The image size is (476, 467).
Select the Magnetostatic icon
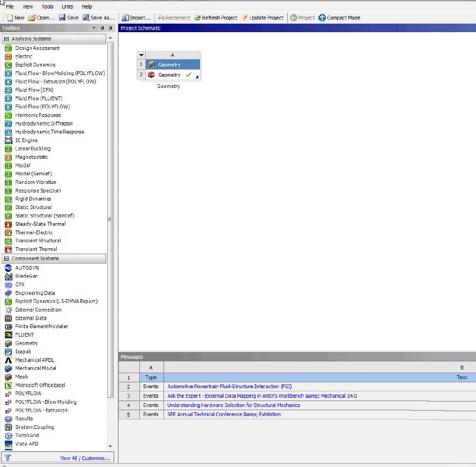(x=8, y=157)
